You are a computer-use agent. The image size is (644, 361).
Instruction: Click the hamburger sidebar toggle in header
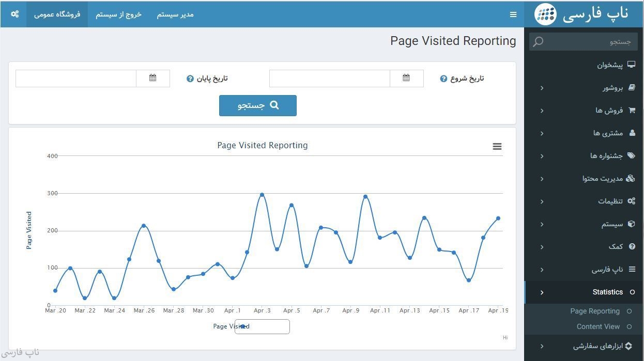click(x=513, y=14)
